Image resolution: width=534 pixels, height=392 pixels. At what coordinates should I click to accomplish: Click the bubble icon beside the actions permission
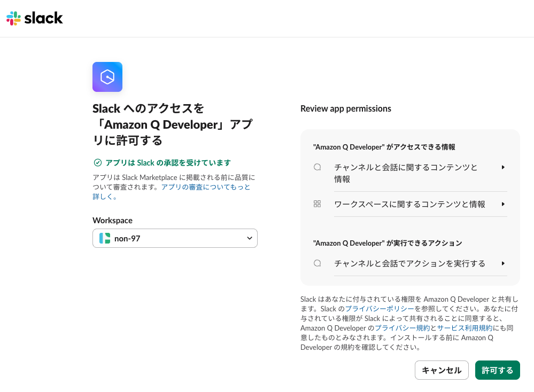coord(317,263)
